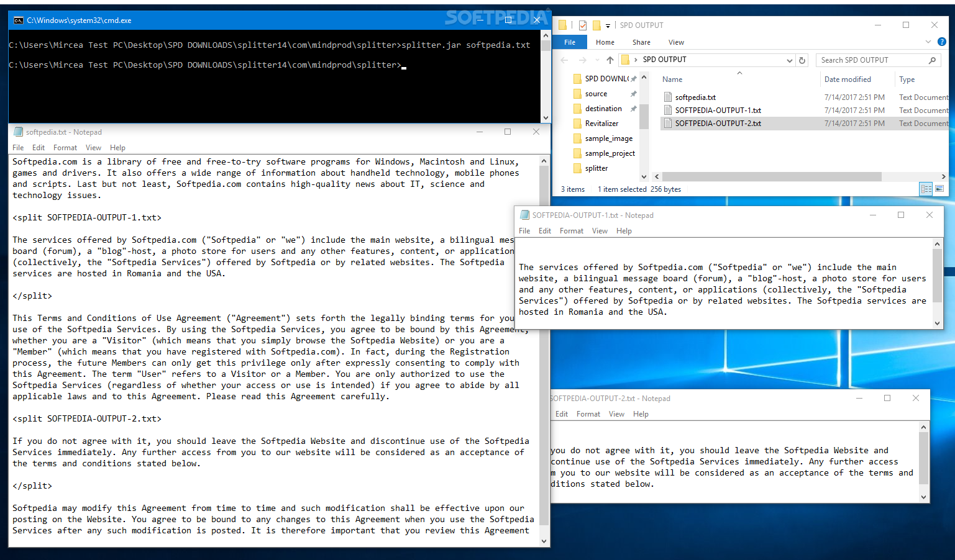
Task: Unpin the destination folder using its pin icon
Action: pyautogui.click(x=634, y=109)
